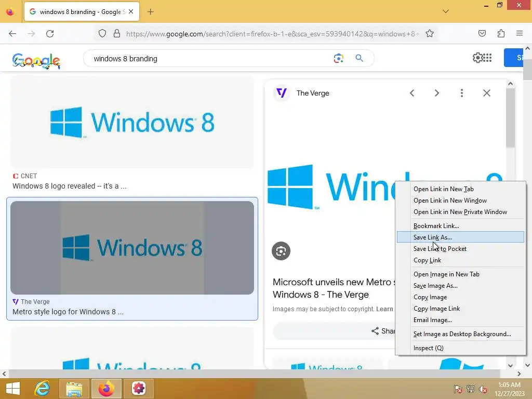Open the Google apps grid
The image size is (532, 399).
[487, 58]
